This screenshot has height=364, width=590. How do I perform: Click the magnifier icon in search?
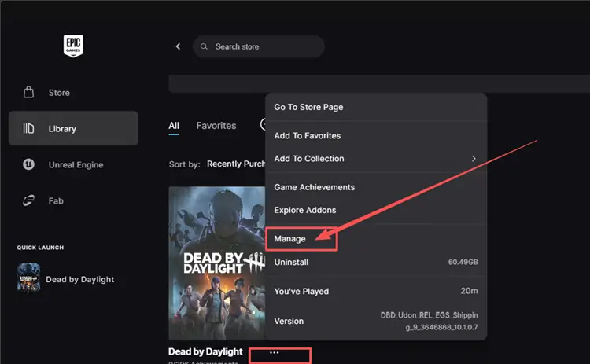pos(204,46)
